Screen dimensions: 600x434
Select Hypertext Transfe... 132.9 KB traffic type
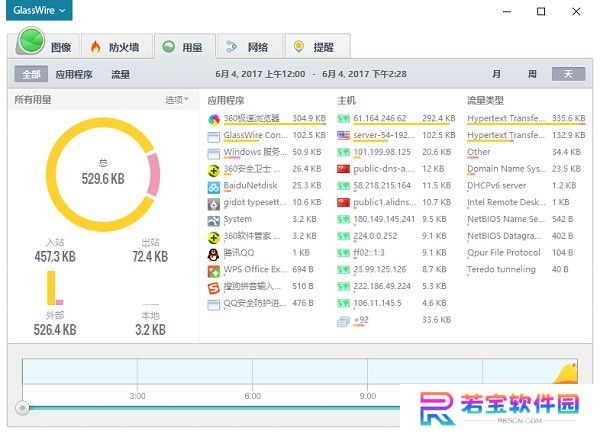526,135
